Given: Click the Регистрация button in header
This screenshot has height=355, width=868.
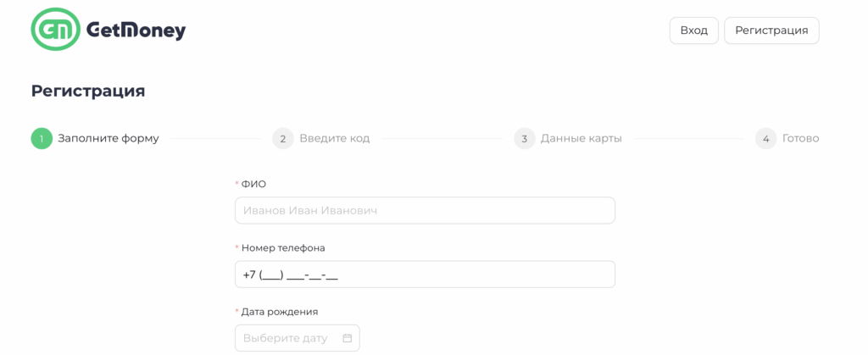Looking at the screenshot, I should tap(771, 31).
